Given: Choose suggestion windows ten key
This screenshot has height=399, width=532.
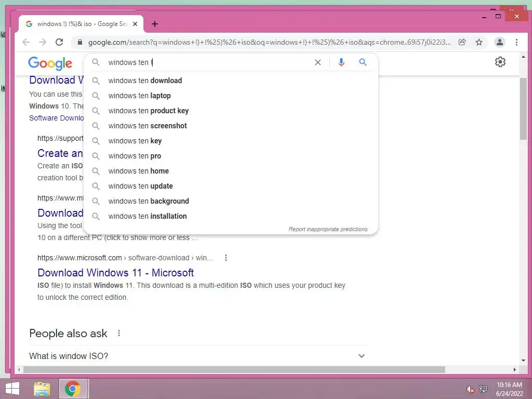Looking at the screenshot, I should coord(231,141).
